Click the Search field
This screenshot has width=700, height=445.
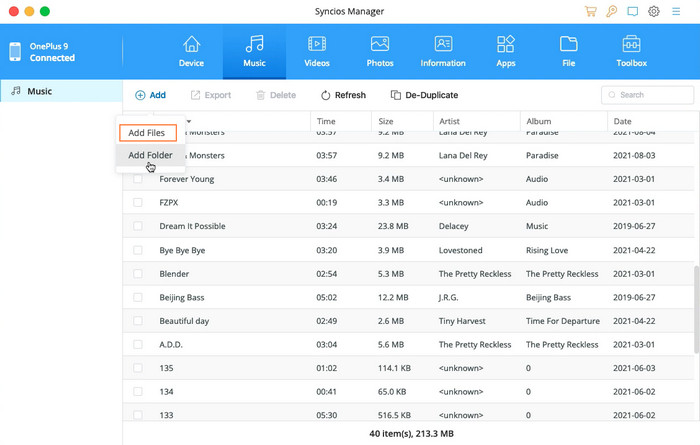coord(647,95)
